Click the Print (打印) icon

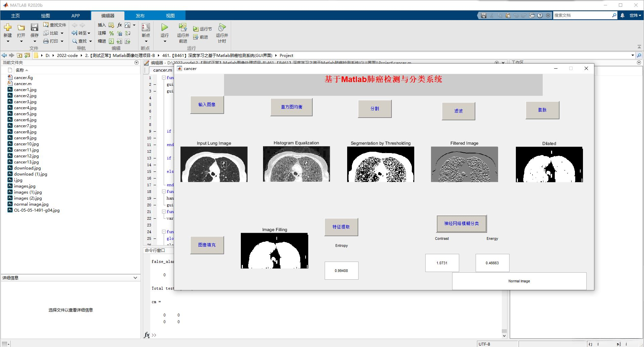46,41
